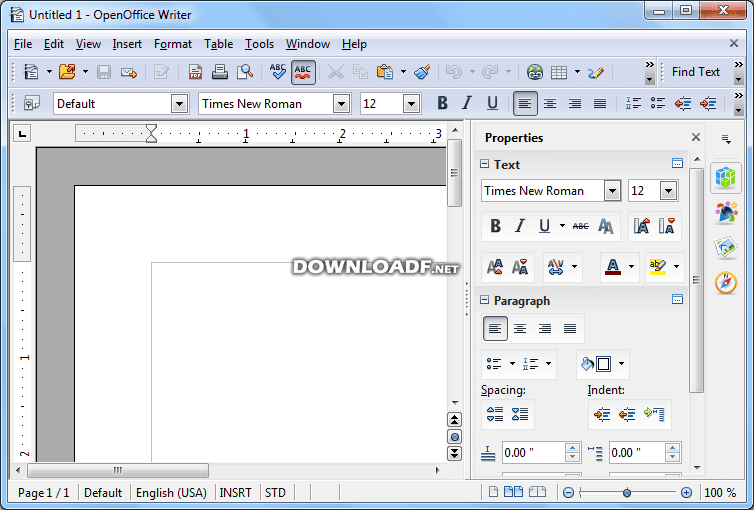Click the Print icon in toolbar
Viewport: 754px width, 510px height.
pyautogui.click(x=220, y=72)
